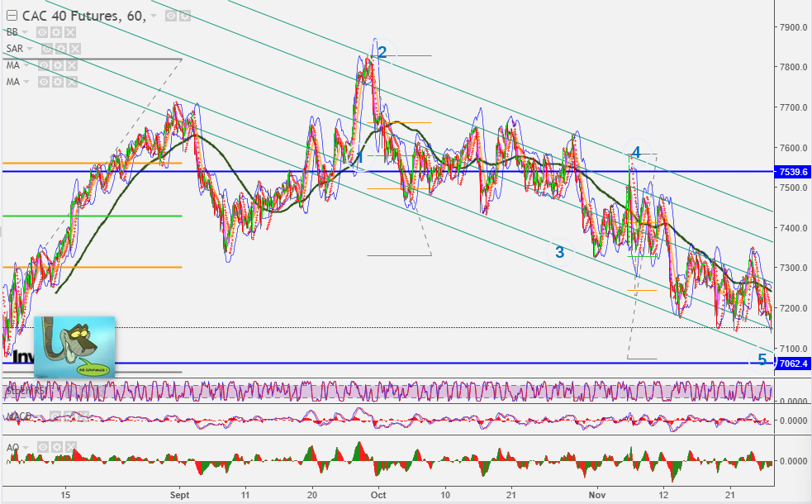Click the snake cartoon image
This screenshot has width=812, height=504.
[x=74, y=346]
